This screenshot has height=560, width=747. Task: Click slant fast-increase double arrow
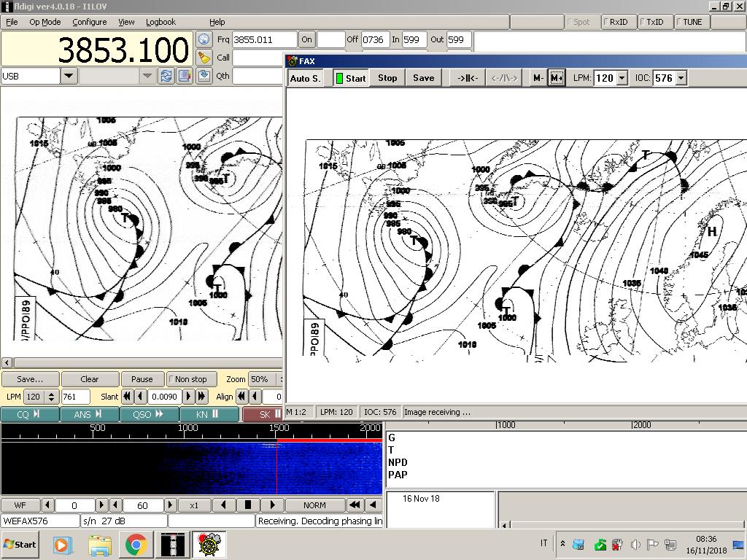[201, 396]
